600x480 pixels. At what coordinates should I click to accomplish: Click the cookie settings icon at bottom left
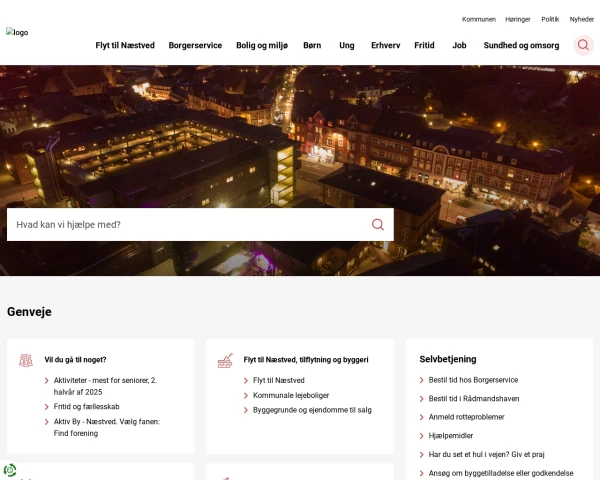click(x=10, y=470)
